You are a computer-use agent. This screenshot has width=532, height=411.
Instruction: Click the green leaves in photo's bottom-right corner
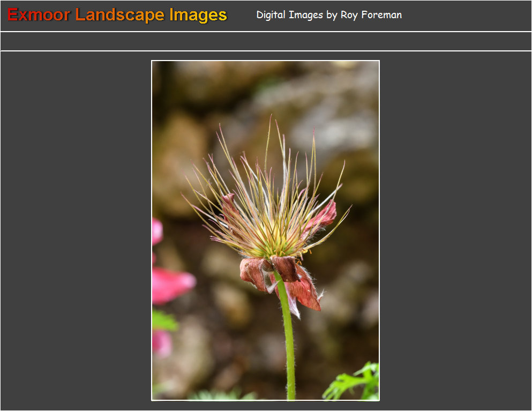356,382
